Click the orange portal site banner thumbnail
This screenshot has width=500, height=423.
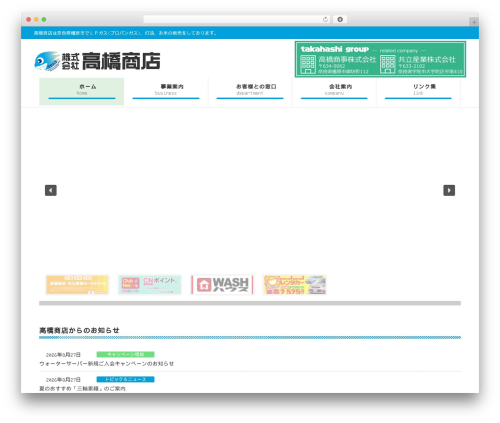[77, 285]
